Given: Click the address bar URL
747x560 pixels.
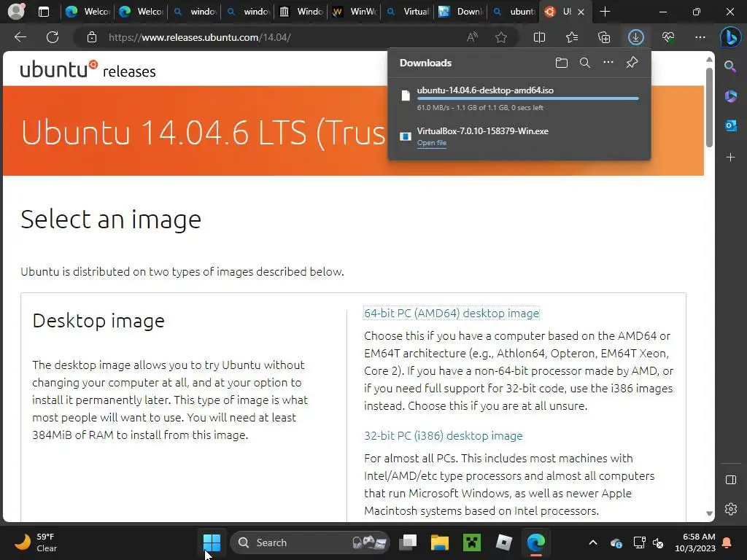Looking at the screenshot, I should tap(200, 37).
